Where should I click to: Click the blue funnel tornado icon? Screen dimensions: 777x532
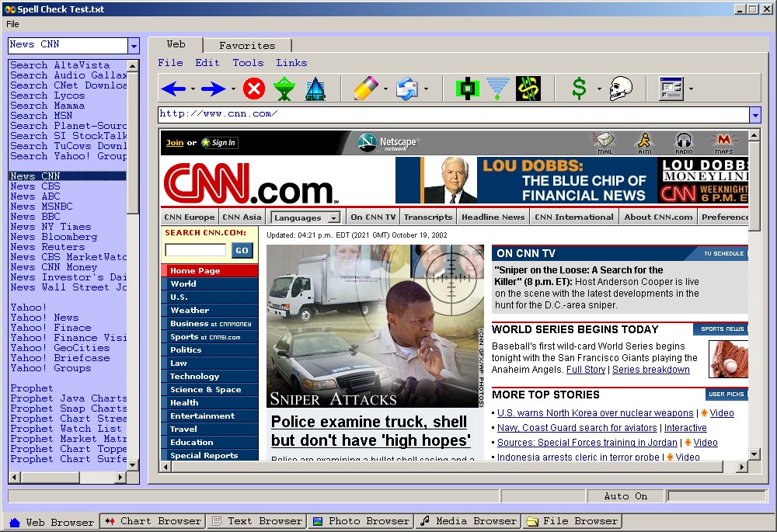[498, 89]
